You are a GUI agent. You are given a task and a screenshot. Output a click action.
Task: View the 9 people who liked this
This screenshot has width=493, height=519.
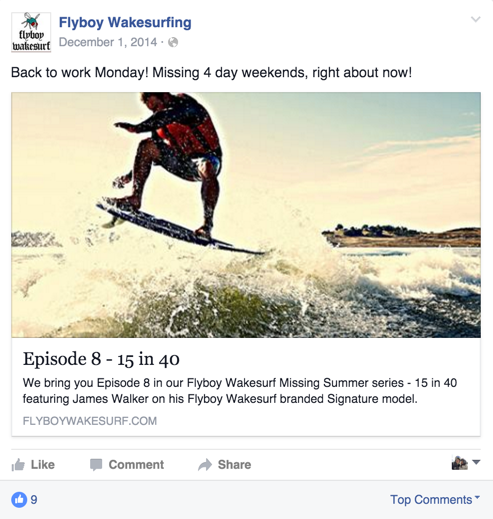point(34,500)
